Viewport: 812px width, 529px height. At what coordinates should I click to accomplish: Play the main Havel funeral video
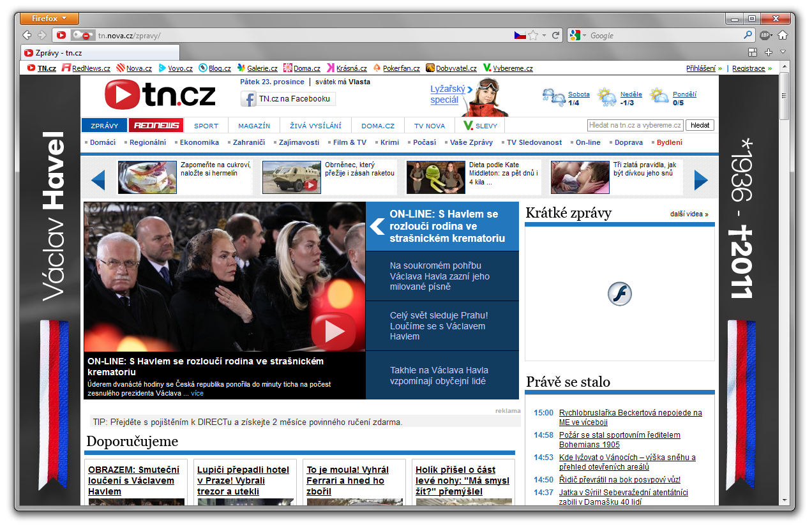point(335,331)
